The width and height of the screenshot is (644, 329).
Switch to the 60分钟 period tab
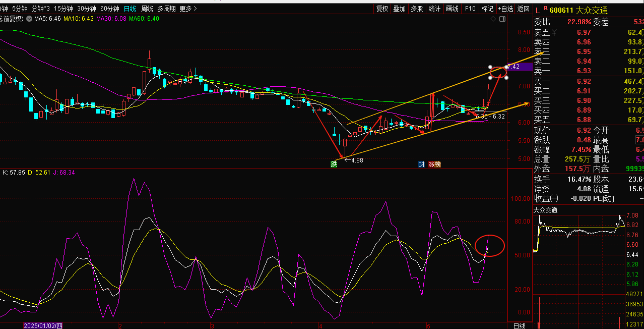tap(110, 9)
